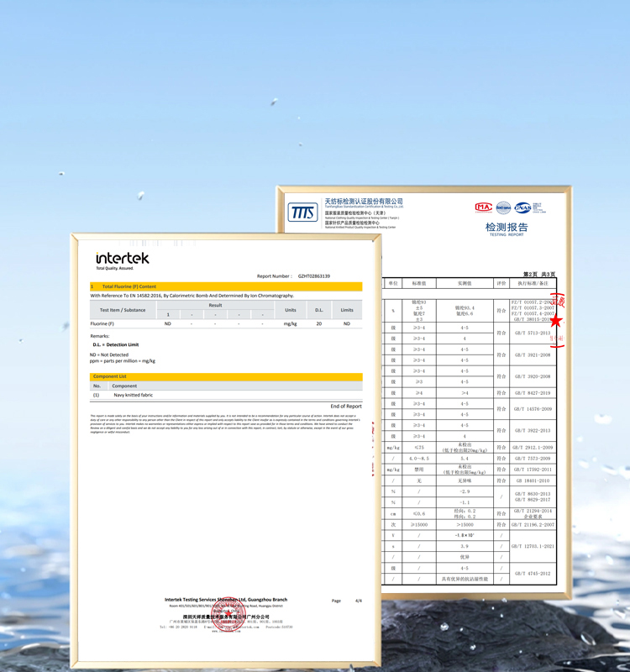Click the 'Fluorine (F)' row label
Image resolution: width=630 pixels, height=672 pixels.
(102, 323)
